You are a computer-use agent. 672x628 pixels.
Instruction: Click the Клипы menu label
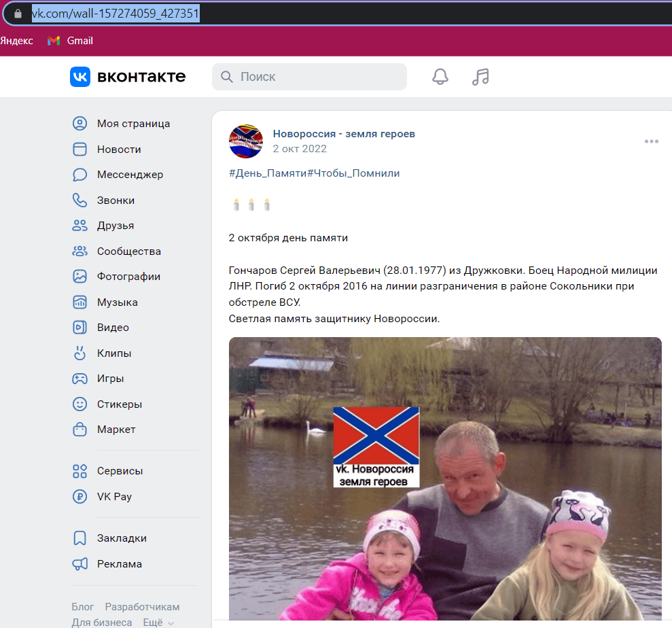114,353
